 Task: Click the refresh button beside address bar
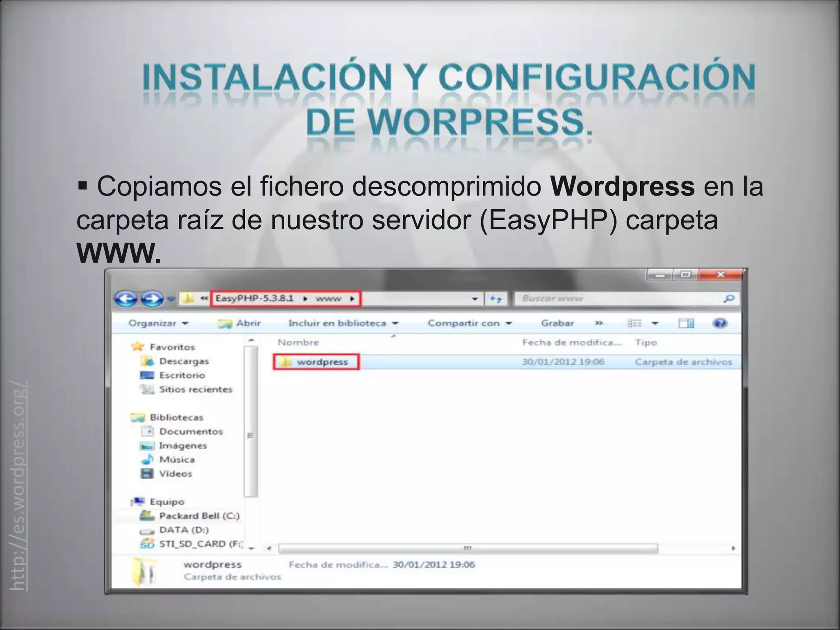tap(496, 299)
